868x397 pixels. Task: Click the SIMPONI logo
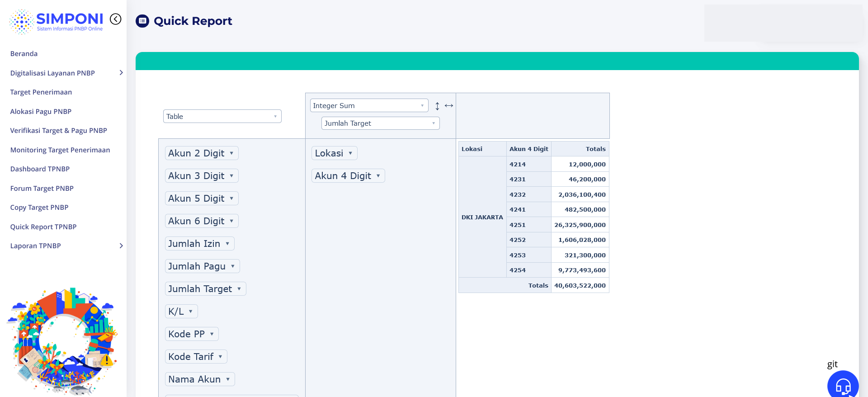[x=57, y=21]
